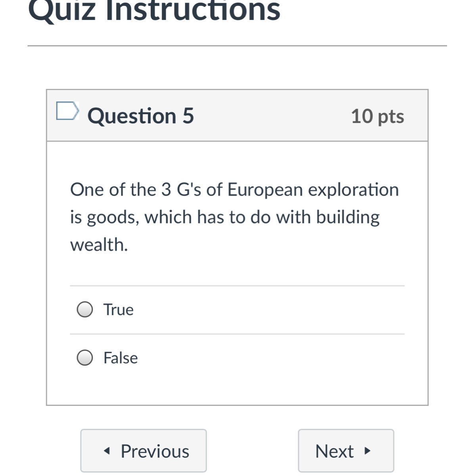Click the horizontal rule under Quiz Instructions
Screen dimensions: 475x476
click(237, 46)
